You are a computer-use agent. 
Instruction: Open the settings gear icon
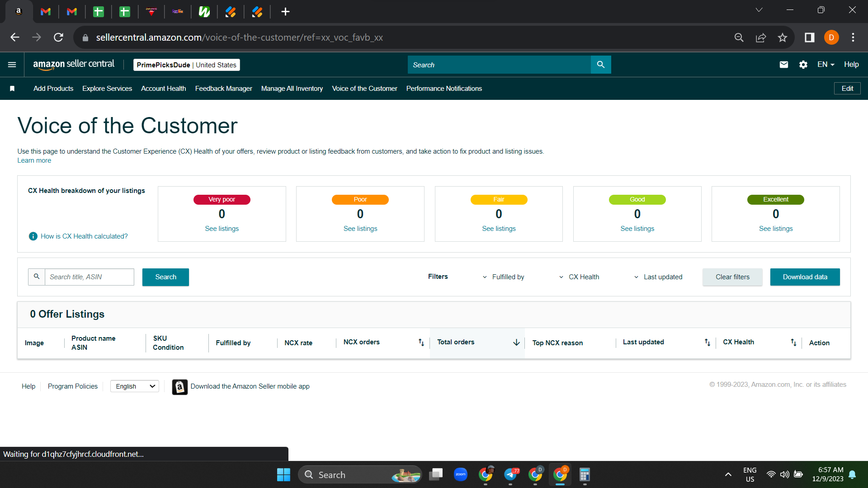(803, 65)
